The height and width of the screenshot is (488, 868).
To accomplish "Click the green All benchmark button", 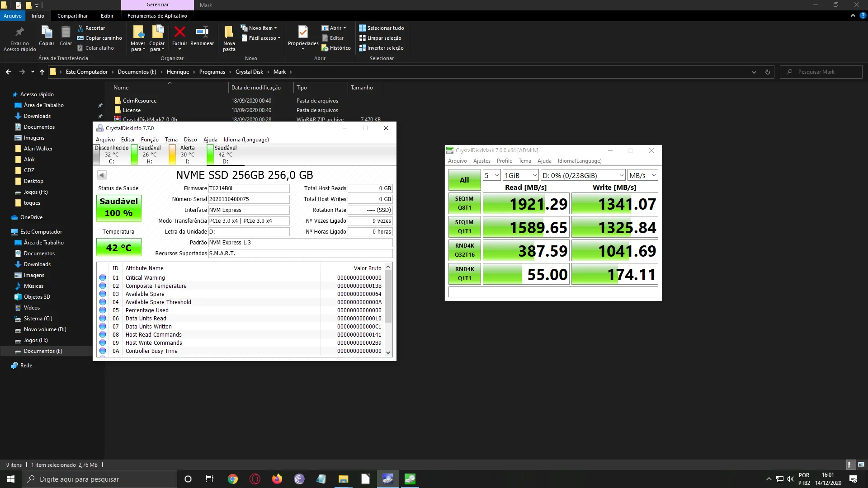I will point(464,180).
